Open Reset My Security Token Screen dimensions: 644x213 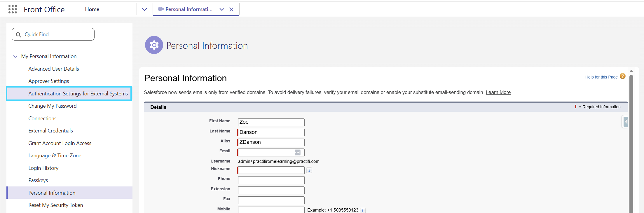coord(56,205)
